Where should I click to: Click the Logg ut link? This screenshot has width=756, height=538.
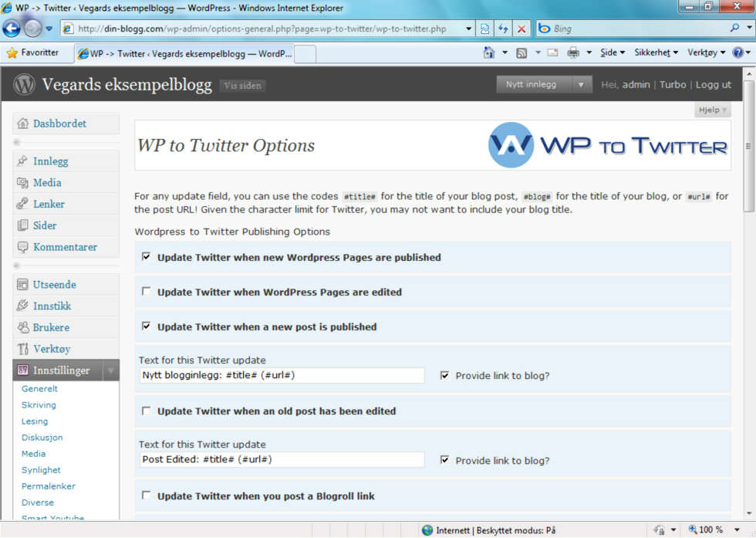pyautogui.click(x=713, y=84)
